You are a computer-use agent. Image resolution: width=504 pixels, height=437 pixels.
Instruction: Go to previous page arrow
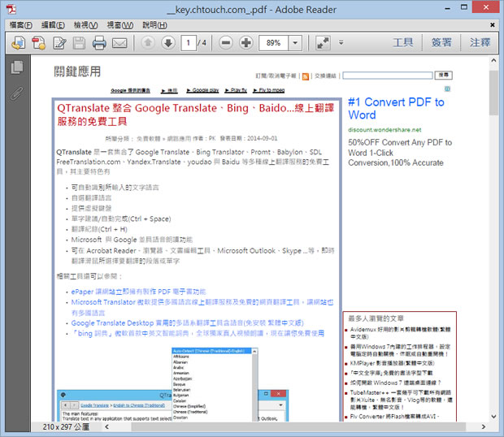coord(148,43)
